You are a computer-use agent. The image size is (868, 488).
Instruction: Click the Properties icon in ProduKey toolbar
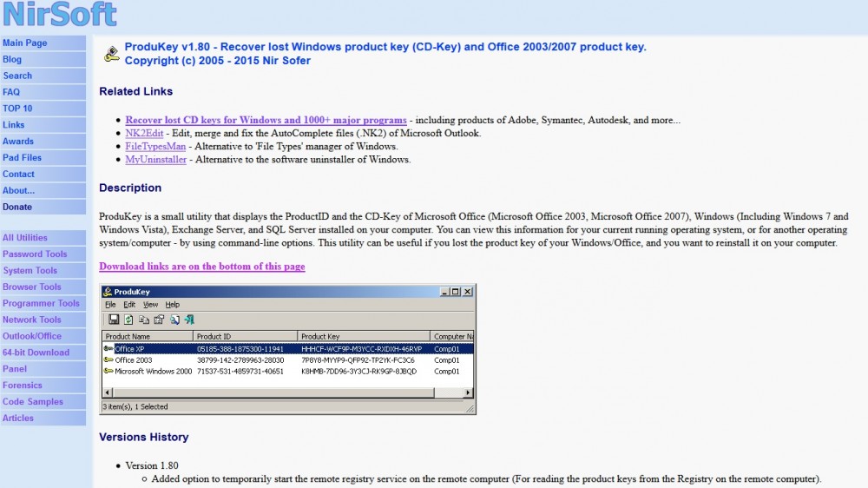[159, 320]
